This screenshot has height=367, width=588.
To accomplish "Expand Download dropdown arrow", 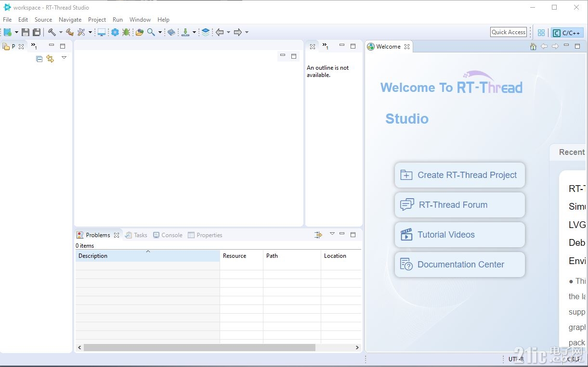I will [x=194, y=32].
